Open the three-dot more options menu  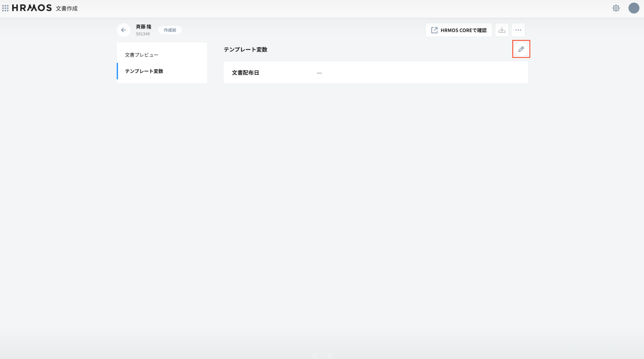click(x=518, y=30)
